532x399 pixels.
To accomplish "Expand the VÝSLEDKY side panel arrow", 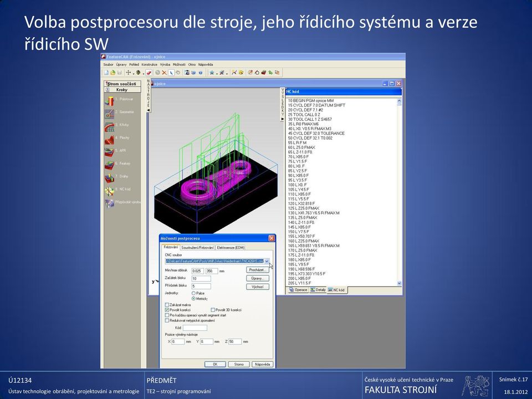I will click(x=282, y=119).
